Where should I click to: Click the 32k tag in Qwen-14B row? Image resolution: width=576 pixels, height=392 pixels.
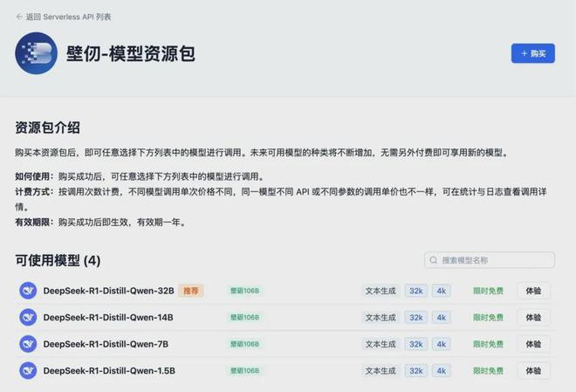[416, 318]
